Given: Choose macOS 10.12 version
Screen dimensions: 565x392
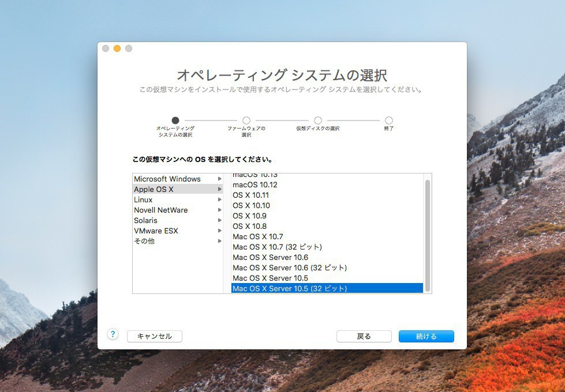Looking at the screenshot, I should tap(327, 184).
